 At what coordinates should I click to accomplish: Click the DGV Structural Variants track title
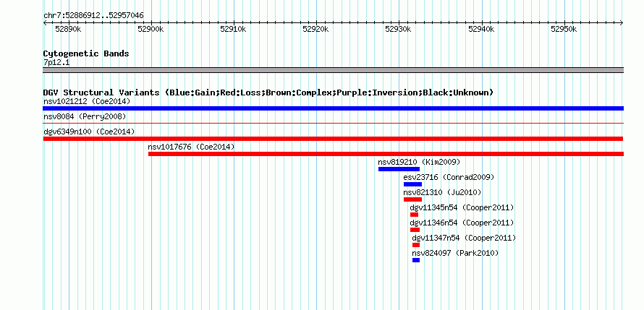point(268,92)
